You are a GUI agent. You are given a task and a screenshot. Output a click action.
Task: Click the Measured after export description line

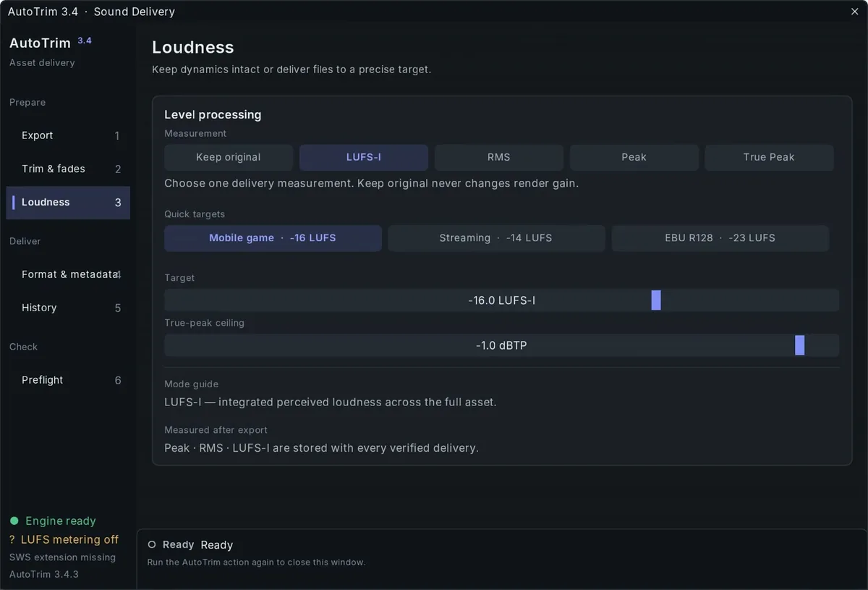321,448
